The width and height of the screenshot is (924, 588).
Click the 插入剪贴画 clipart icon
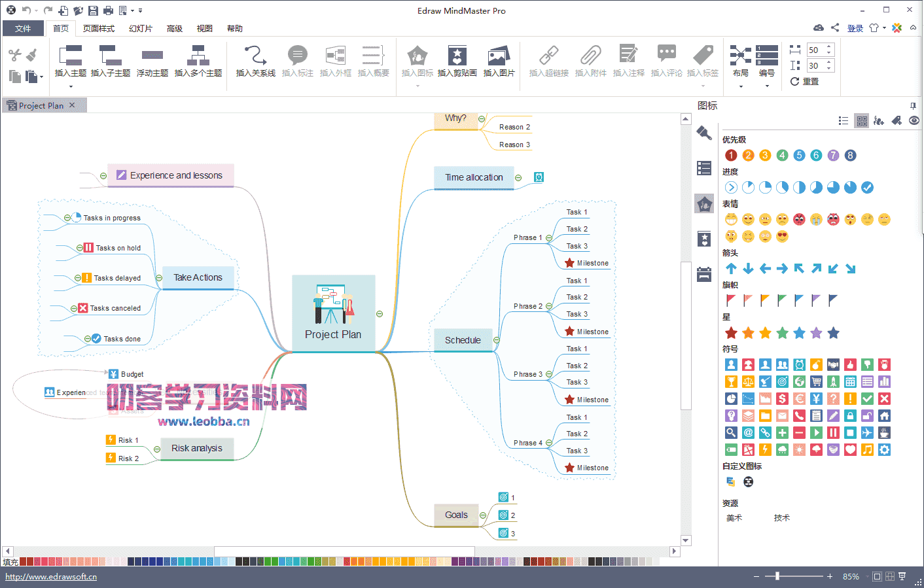click(x=457, y=60)
